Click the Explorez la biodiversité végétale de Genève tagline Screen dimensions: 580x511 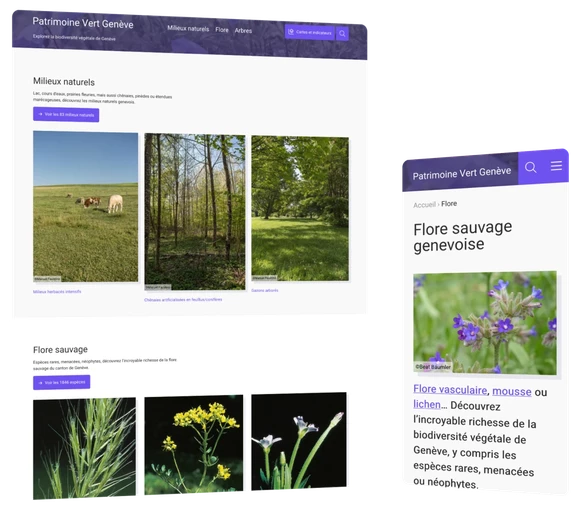(74, 37)
